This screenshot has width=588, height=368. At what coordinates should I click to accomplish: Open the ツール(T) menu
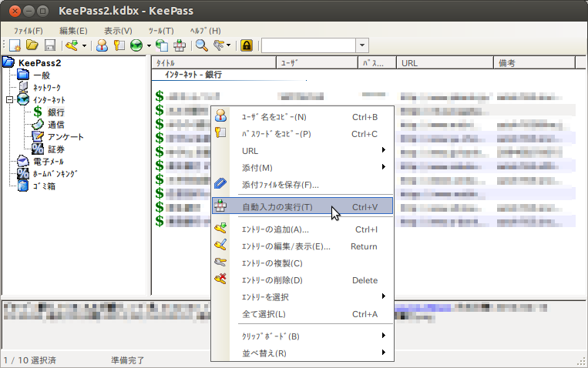(161, 31)
